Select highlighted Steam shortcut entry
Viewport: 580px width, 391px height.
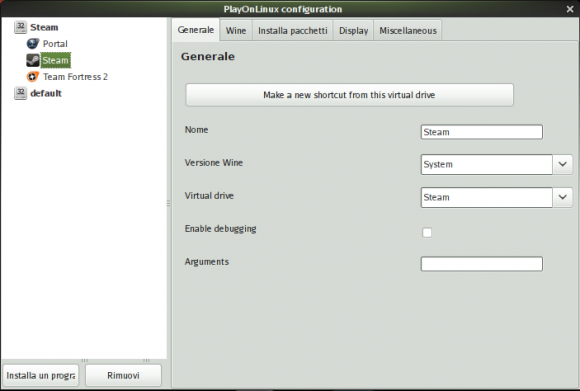tap(55, 60)
